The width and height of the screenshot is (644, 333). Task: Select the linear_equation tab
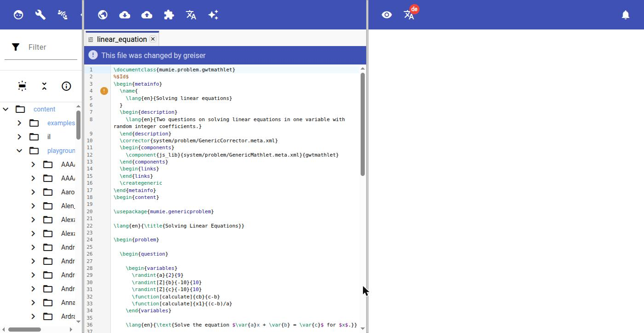[x=122, y=39]
